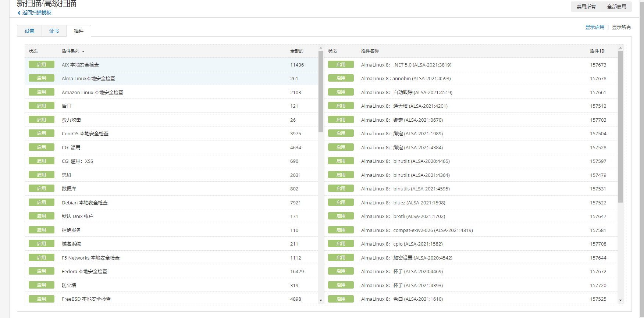Viewport: 644px width, 318px height.
Task: Toggle 启用 status for plugin 157661
Action: tap(341, 92)
